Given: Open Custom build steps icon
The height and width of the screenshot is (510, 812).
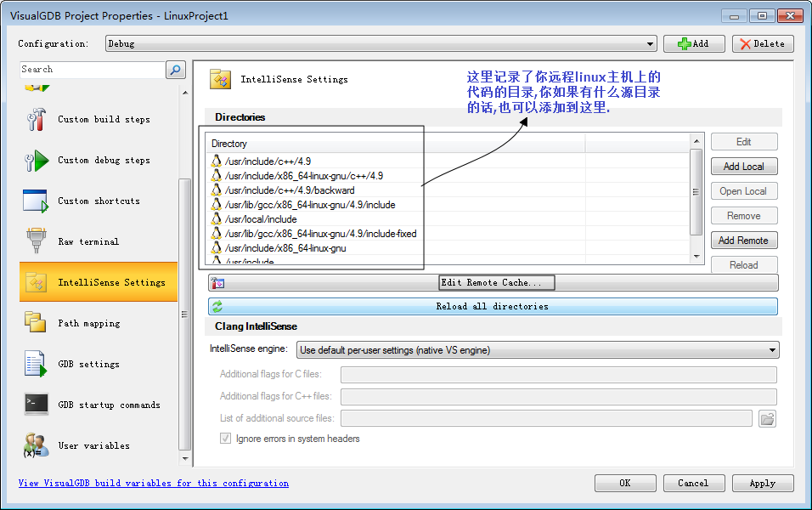Looking at the screenshot, I should [36, 119].
